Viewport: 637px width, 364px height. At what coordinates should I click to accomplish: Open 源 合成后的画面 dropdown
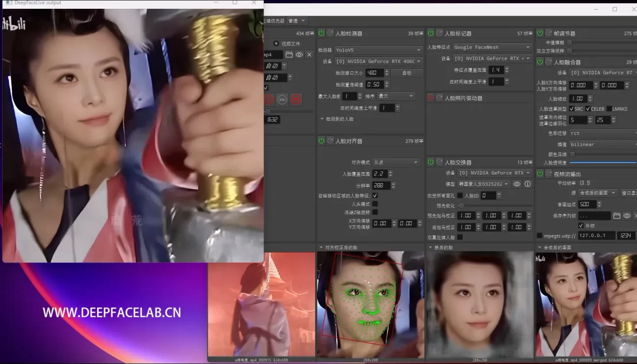coord(598,193)
